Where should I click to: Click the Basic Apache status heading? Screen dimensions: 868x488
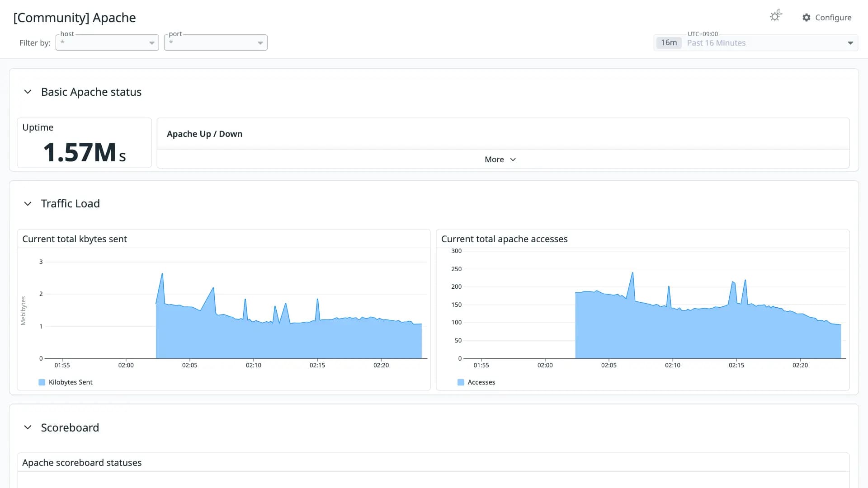coord(91,92)
